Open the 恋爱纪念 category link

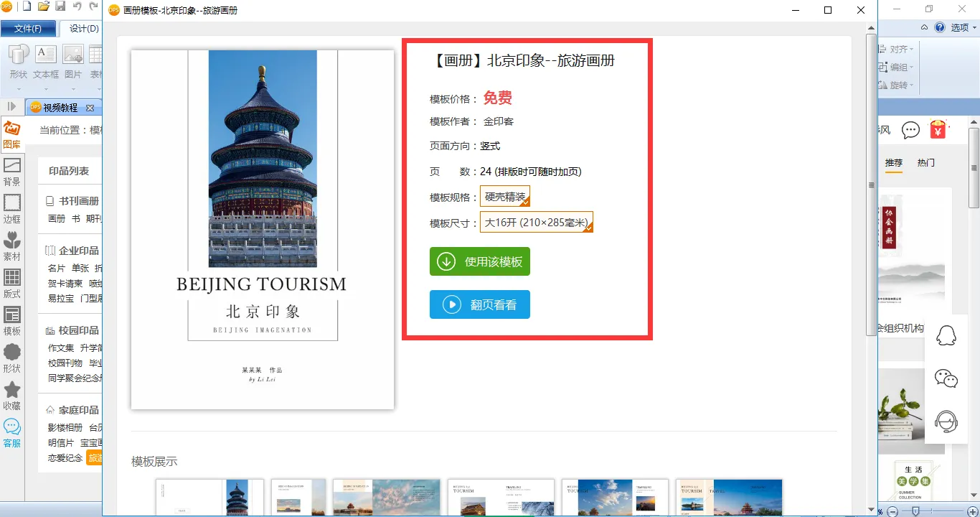tap(65, 457)
